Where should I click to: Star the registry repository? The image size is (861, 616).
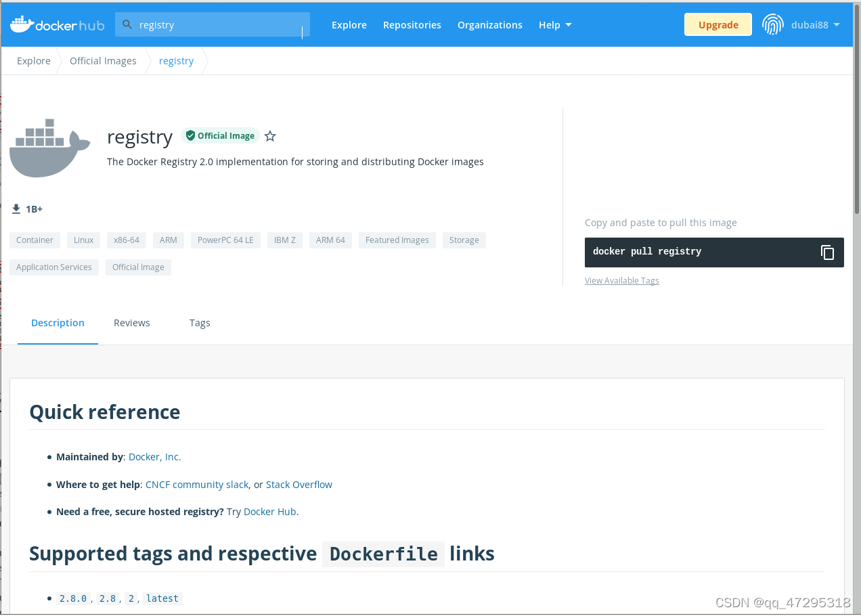270,136
